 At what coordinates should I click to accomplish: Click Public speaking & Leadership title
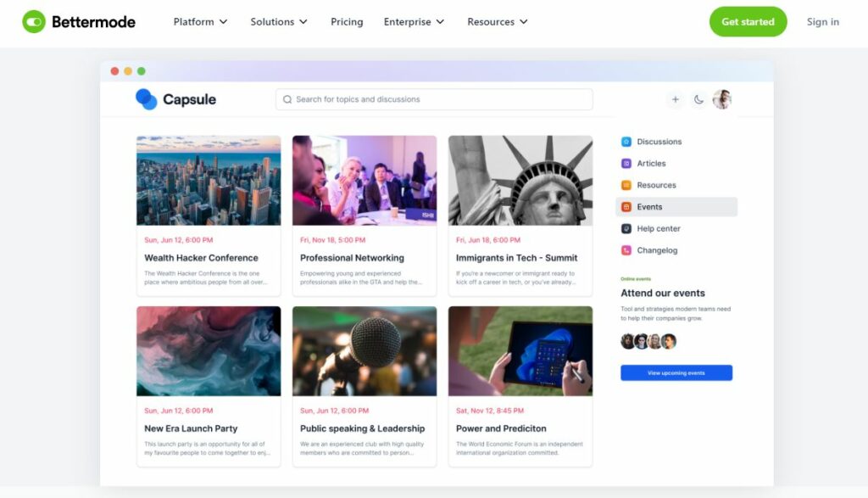click(363, 428)
